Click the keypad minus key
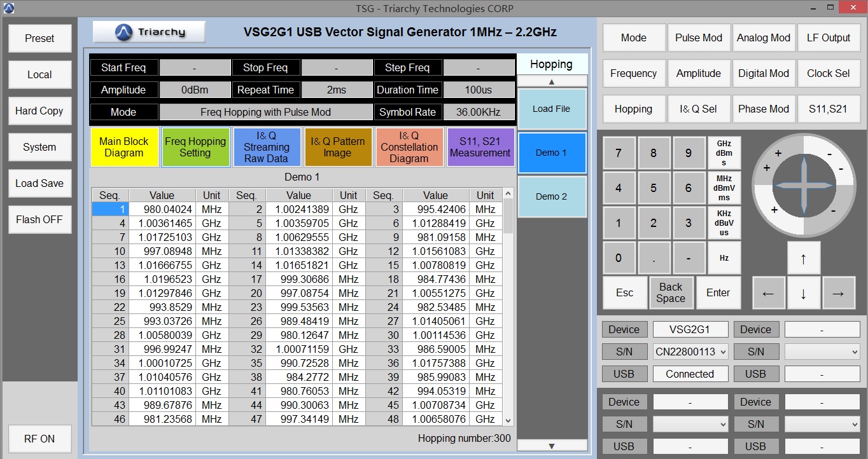This screenshot has height=459, width=868. (689, 258)
